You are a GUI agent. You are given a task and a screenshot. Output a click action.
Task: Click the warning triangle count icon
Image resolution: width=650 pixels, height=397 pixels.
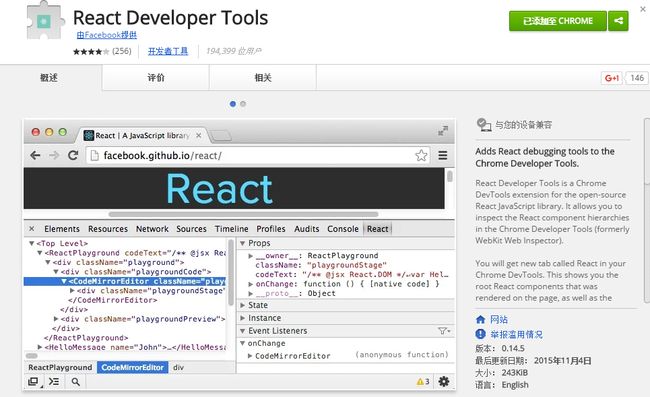coord(423,382)
